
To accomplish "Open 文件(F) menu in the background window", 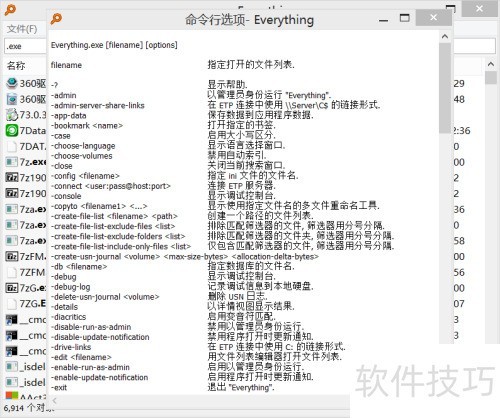I will tap(22, 29).
